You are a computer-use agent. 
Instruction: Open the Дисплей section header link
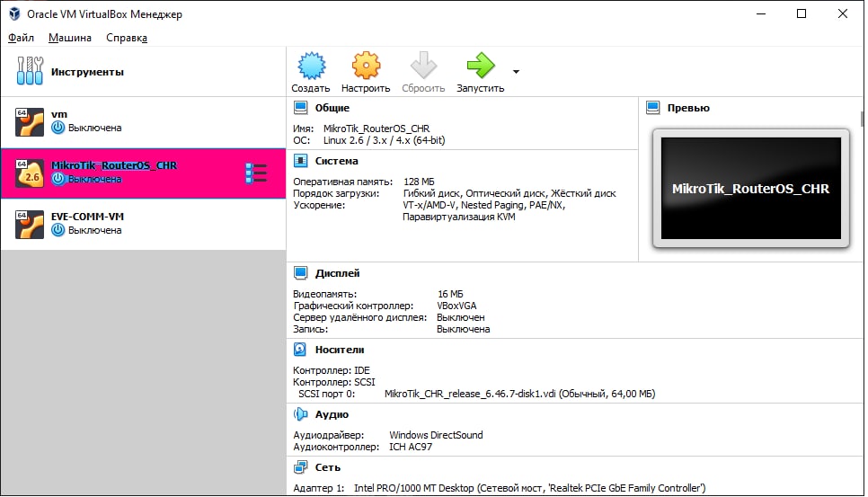(337, 273)
